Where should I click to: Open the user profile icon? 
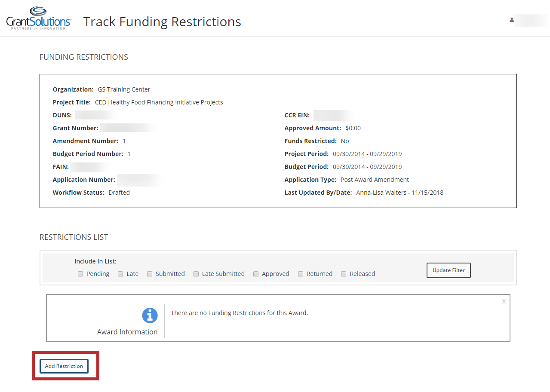coord(512,20)
